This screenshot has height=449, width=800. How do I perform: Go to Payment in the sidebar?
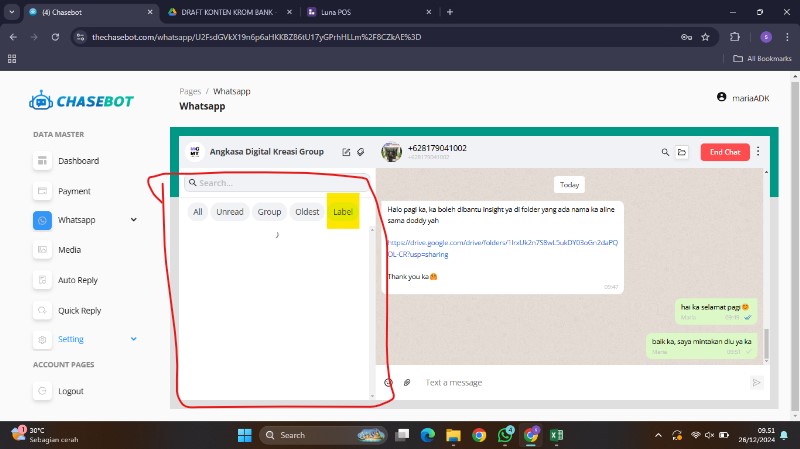(x=74, y=191)
